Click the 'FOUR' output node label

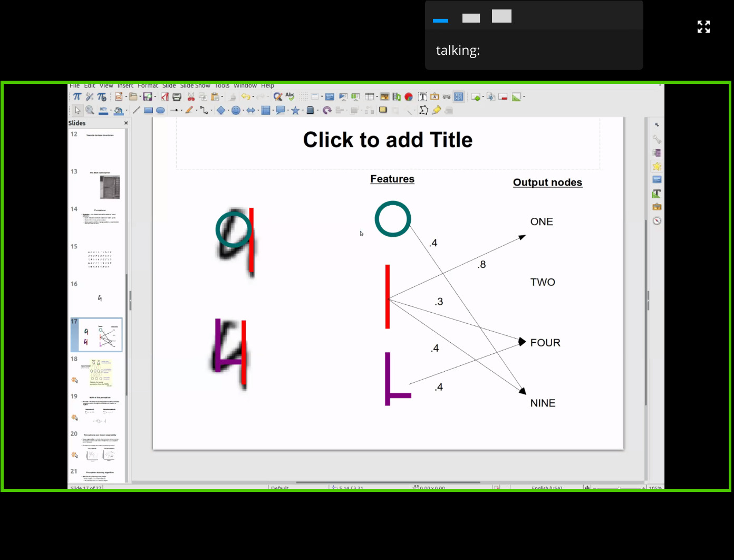545,343
